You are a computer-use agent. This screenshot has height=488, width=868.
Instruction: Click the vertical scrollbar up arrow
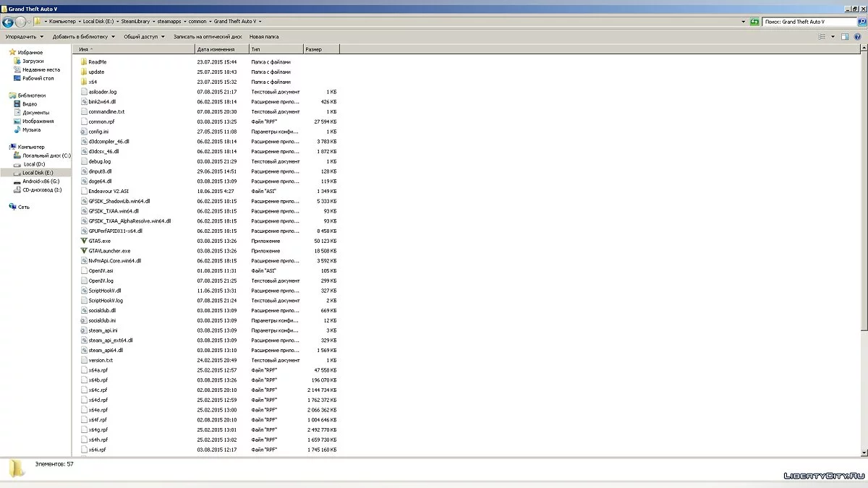864,48
